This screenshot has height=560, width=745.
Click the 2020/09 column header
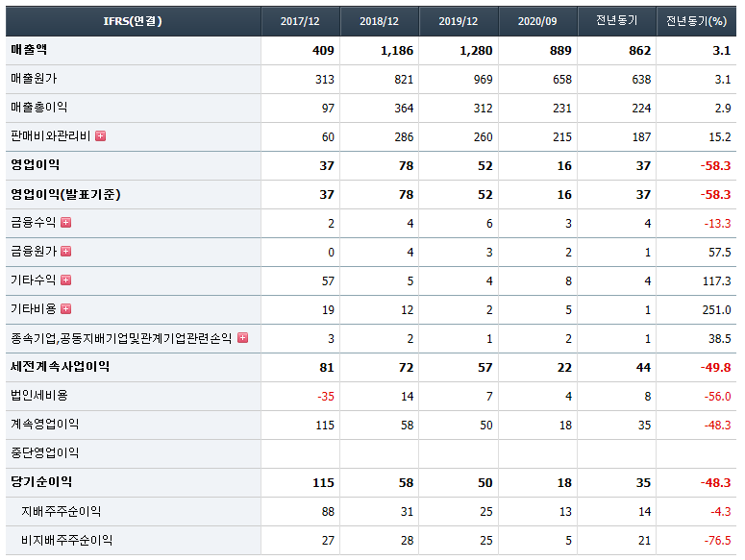(x=538, y=21)
